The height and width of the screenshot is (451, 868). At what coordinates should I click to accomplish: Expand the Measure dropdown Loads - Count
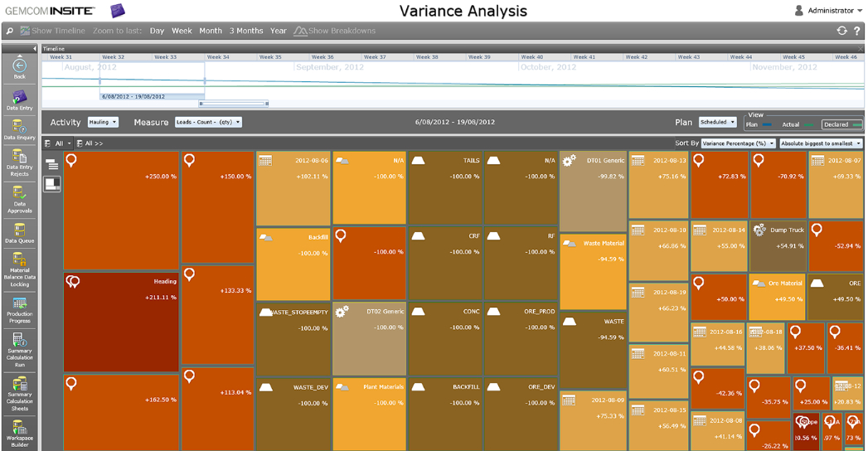point(208,122)
